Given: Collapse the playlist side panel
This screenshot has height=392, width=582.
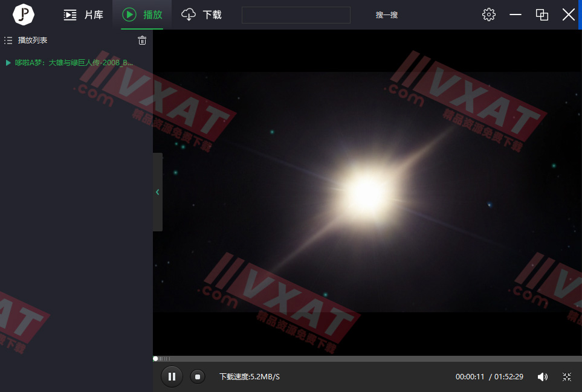Looking at the screenshot, I should pos(157,191).
